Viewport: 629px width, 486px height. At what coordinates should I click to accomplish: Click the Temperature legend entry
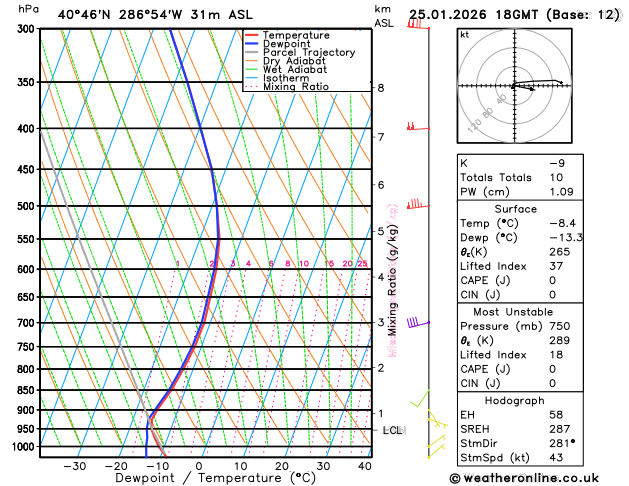click(288, 35)
